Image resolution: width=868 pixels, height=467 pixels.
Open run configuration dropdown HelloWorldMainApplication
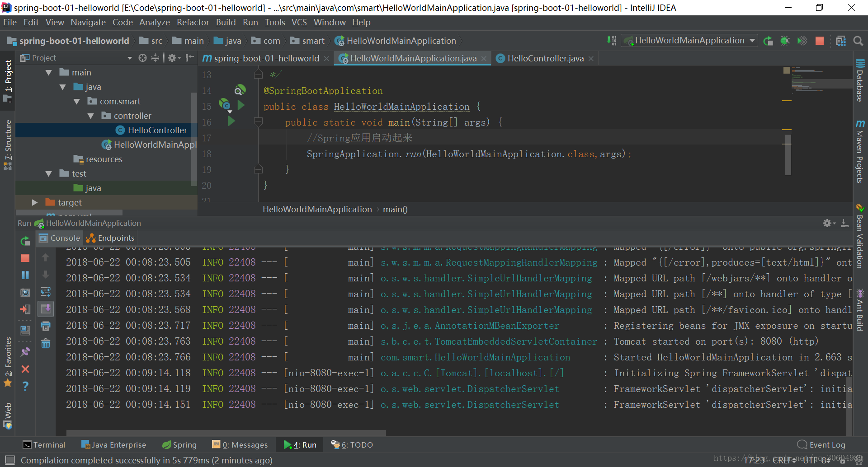tap(689, 41)
